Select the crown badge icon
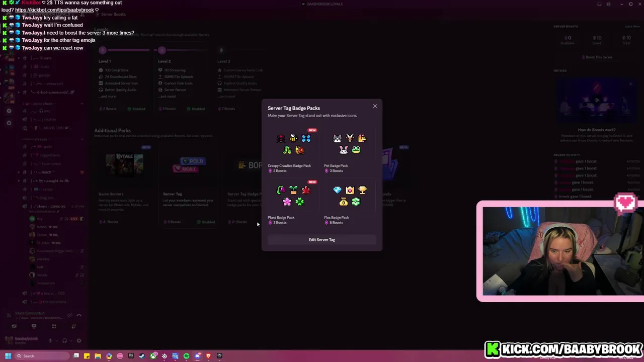644x362 pixels. click(350, 190)
